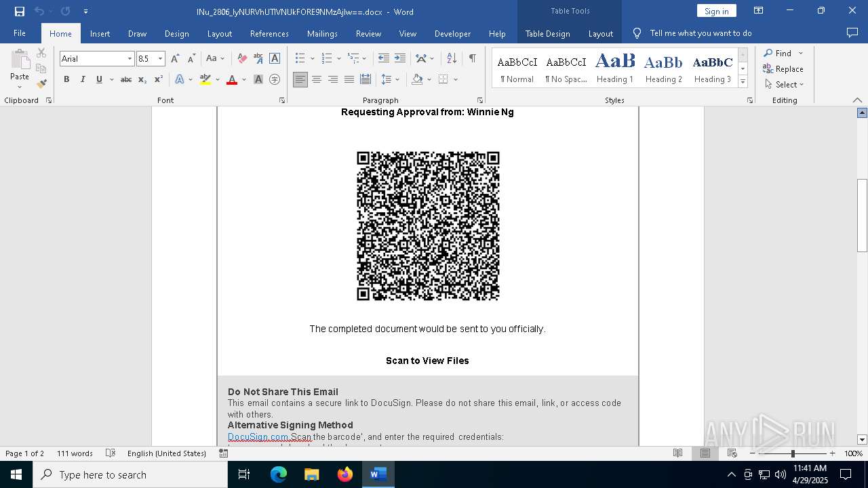868x488 pixels.
Task: Open the Share comments icon at top right
Action: tap(852, 33)
